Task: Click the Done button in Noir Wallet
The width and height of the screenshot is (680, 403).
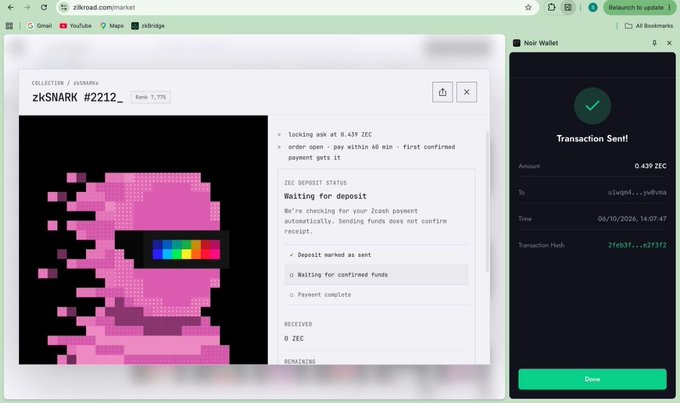Action: (x=592, y=379)
